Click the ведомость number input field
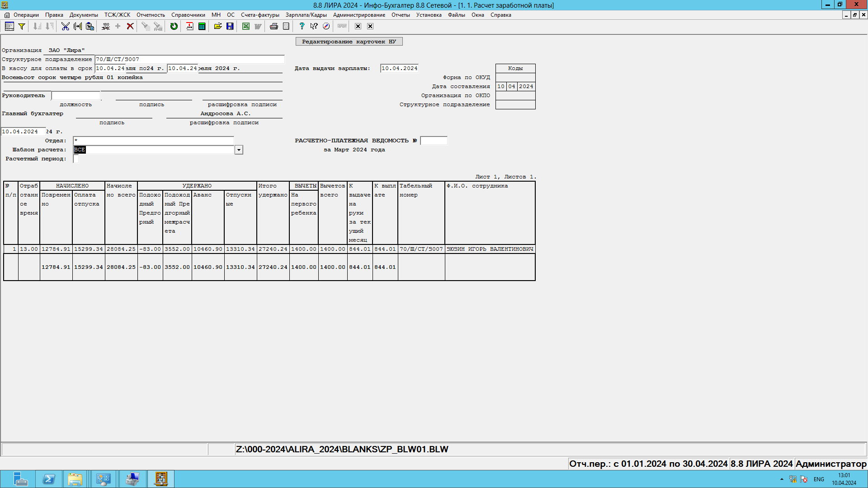This screenshot has height=488, width=868. click(433, 141)
